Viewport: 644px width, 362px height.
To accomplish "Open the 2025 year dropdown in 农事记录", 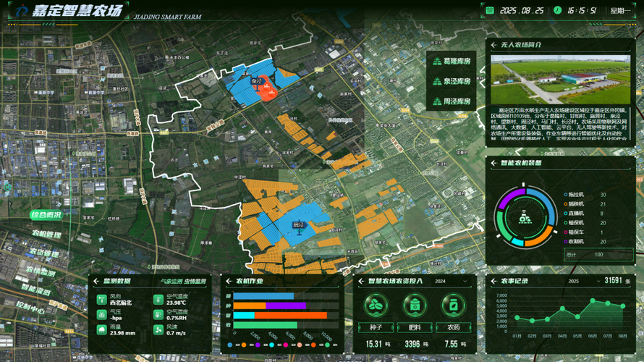I will pos(584,282).
